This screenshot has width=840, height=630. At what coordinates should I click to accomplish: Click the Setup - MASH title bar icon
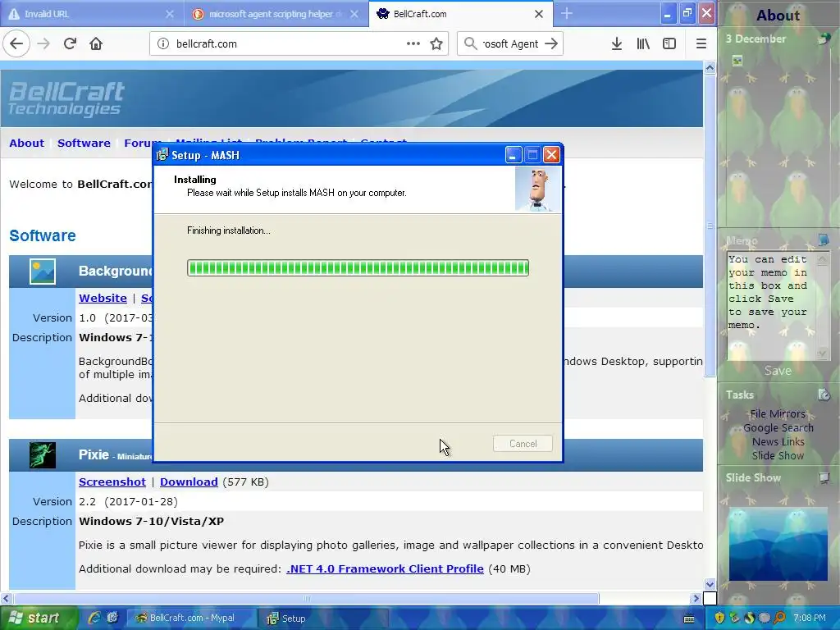(x=162, y=155)
